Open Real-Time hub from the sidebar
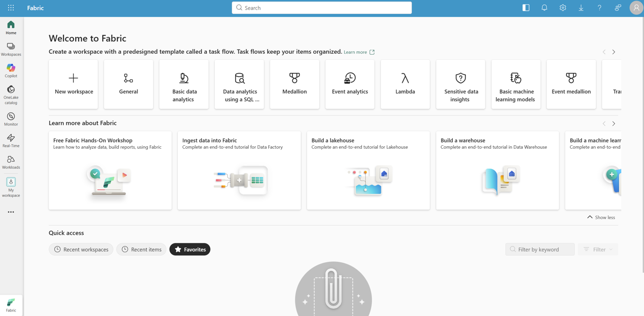Screen dimensions: 644x316 point(11,141)
